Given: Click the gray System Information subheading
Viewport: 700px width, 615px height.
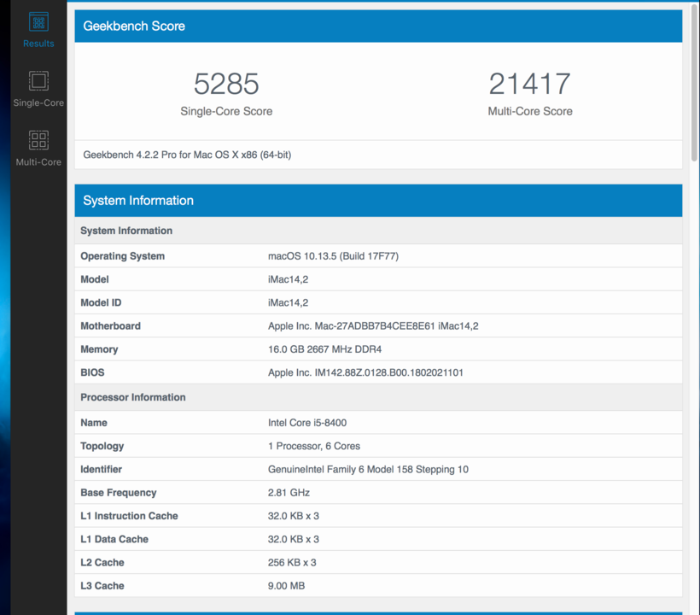Looking at the screenshot, I should coord(126,231).
